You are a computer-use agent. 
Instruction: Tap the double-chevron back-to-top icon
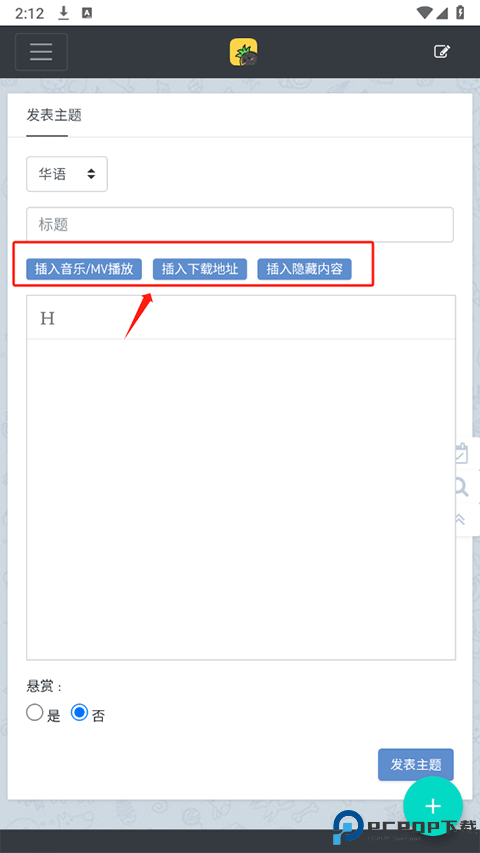(460, 520)
